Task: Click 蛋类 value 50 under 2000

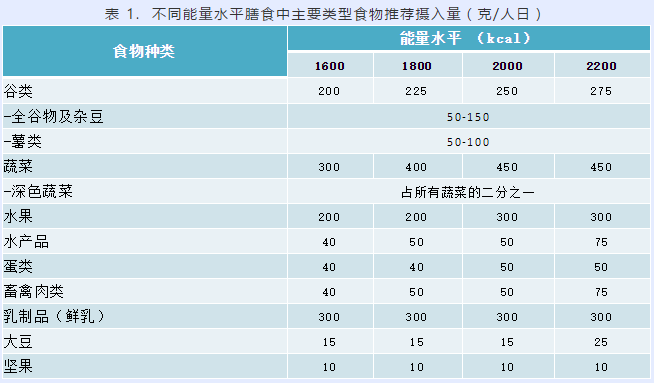Action: click(507, 267)
